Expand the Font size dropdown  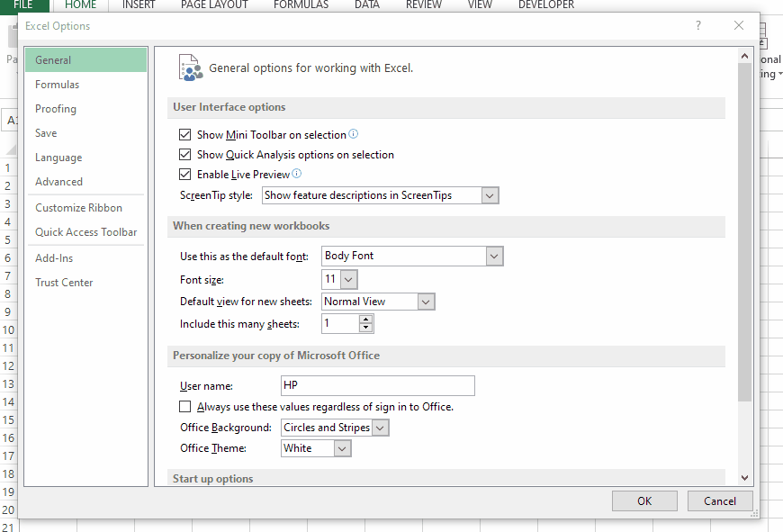pyautogui.click(x=348, y=279)
